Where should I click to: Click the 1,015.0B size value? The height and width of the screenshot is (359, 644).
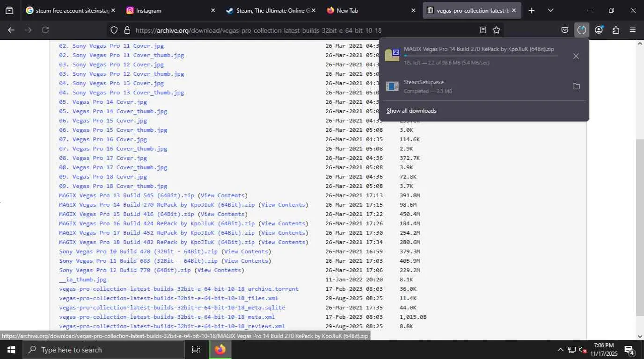(x=413, y=317)
